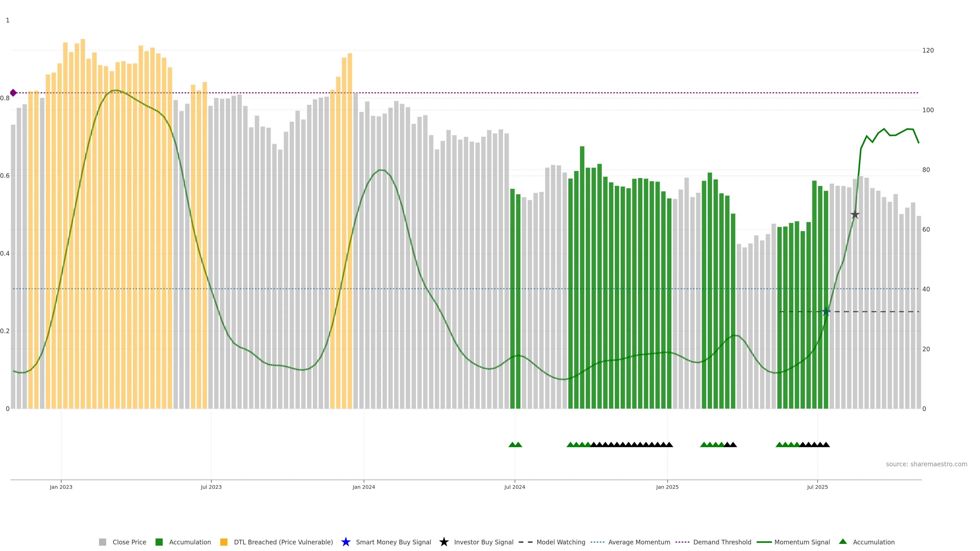The width and height of the screenshot is (980, 551).
Task: Click the Model Watching legend label
Action: click(x=561, y=542)
